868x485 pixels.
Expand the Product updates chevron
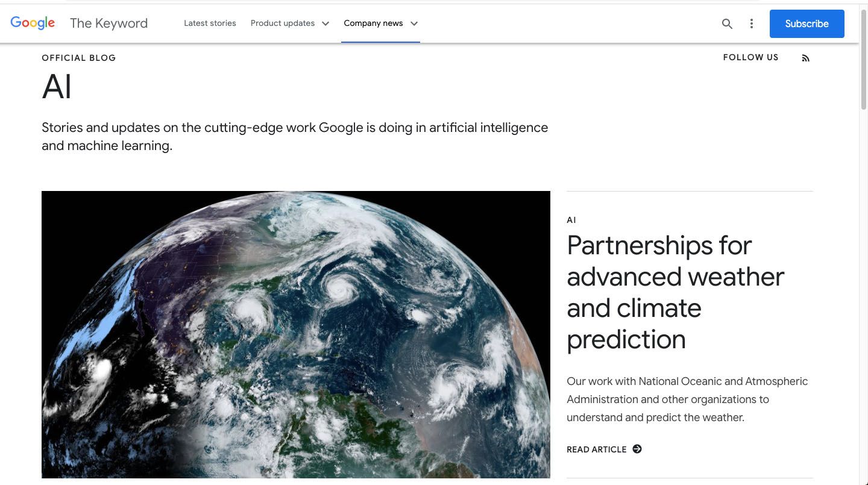[325, 23]
